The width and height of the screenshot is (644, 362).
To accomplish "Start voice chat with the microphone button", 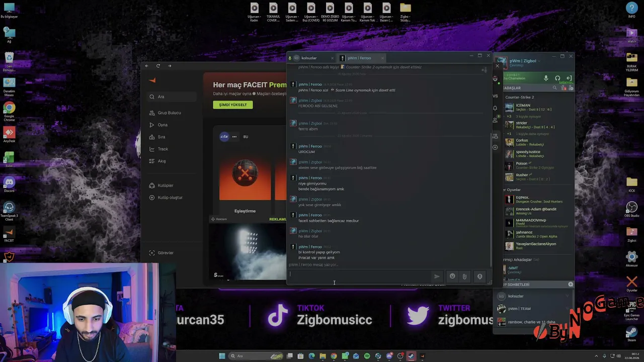I will 479,276.
